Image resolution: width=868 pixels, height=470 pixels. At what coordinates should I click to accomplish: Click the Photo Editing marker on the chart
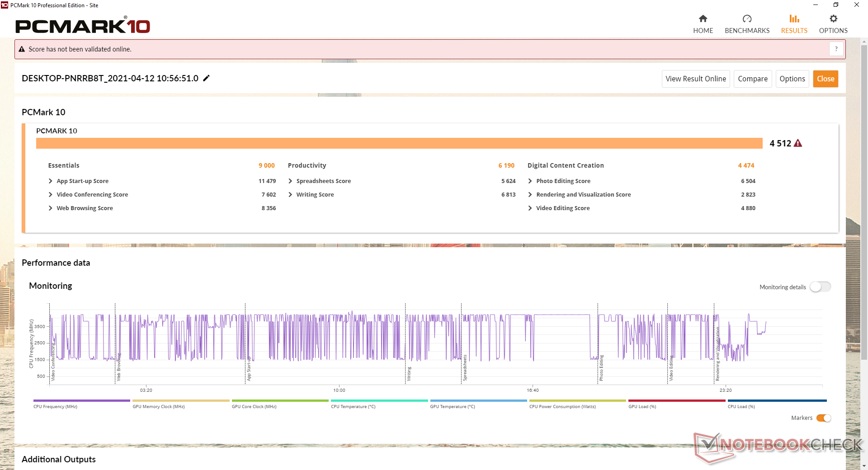(x=601, y=368)
